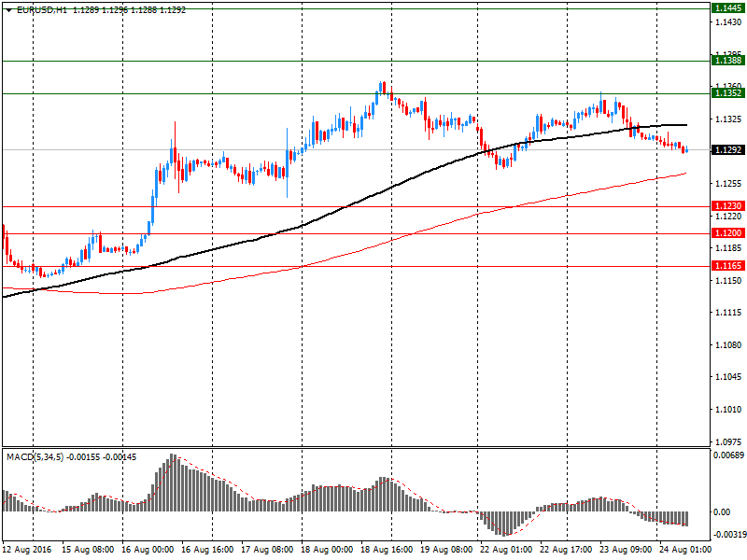The width and height of the screenshot is (747, 560).
Task: Click the MACD scale value 0.00
Action: pos(722,511)
